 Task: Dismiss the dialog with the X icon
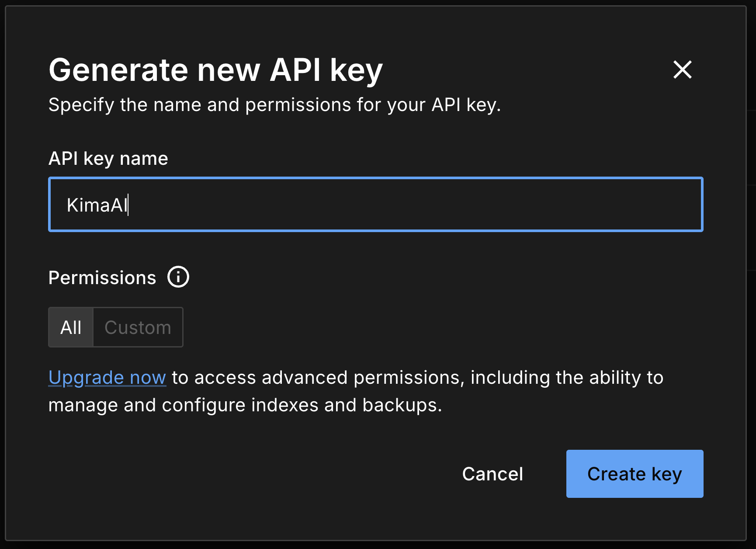(x=682, y=69)
